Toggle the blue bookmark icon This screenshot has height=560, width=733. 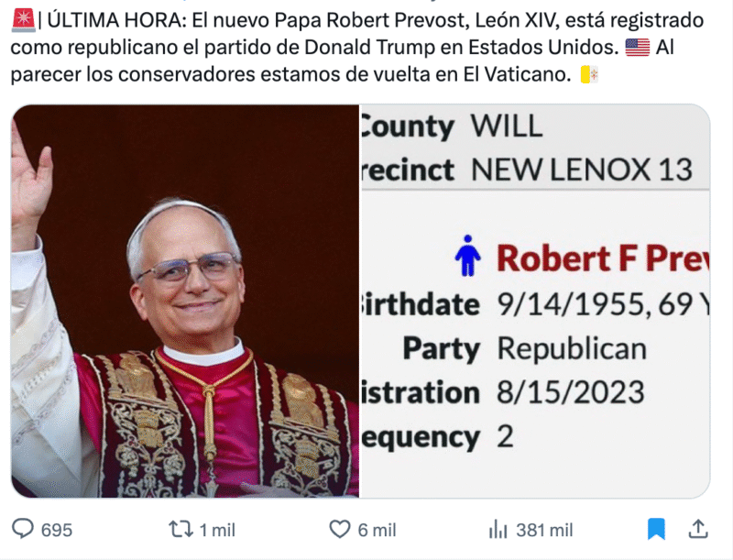[656, 529]
